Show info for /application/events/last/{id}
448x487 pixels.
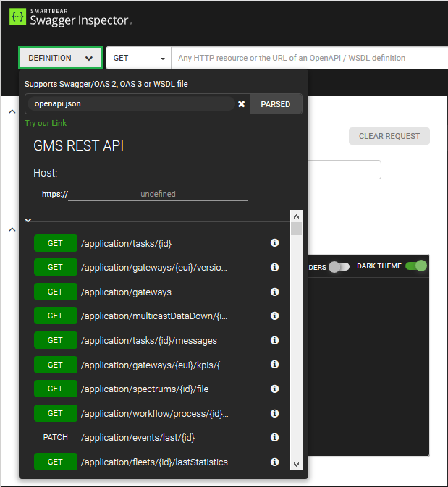point(274,437)
